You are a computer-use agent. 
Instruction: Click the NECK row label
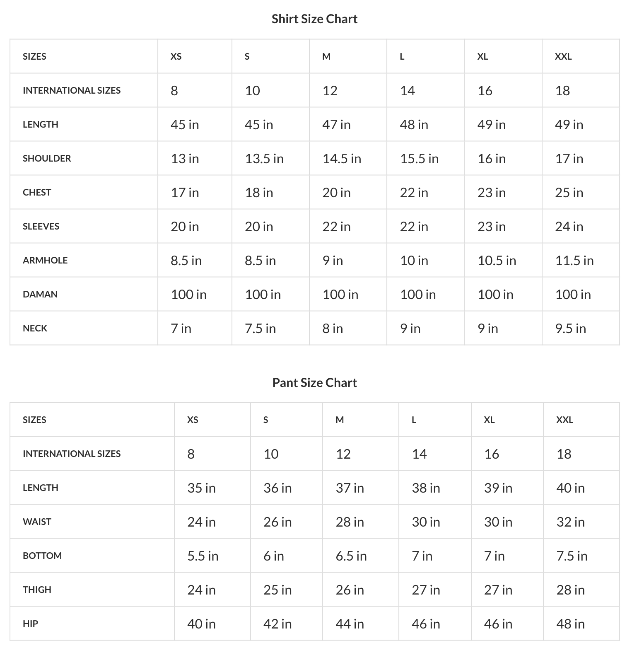pos(35,328)
